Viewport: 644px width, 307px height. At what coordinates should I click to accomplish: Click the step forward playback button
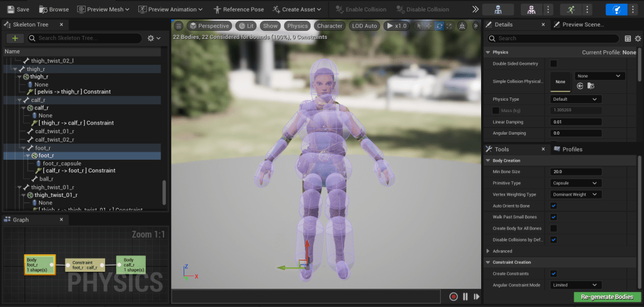coord(477,296)
